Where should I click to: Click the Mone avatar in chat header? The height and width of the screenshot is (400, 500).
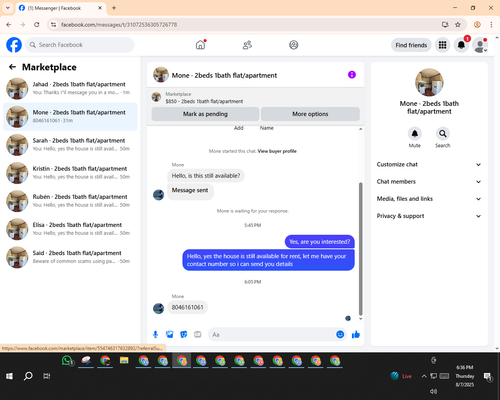[x=161, y=75]
